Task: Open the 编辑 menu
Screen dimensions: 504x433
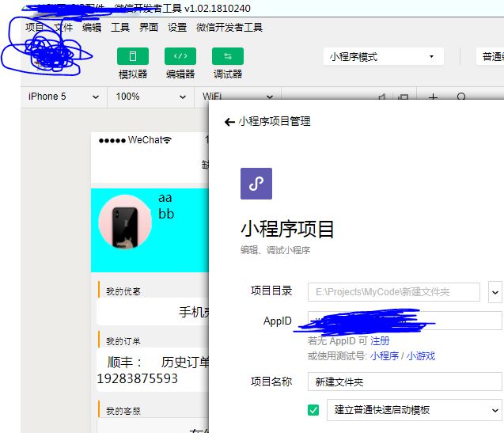Action: (92, 28)
